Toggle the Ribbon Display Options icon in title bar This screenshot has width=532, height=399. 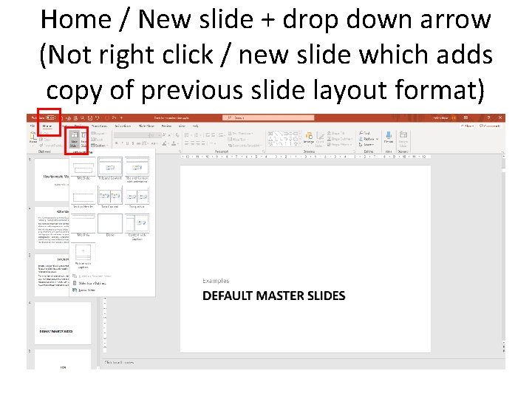(x=465, y=117)
